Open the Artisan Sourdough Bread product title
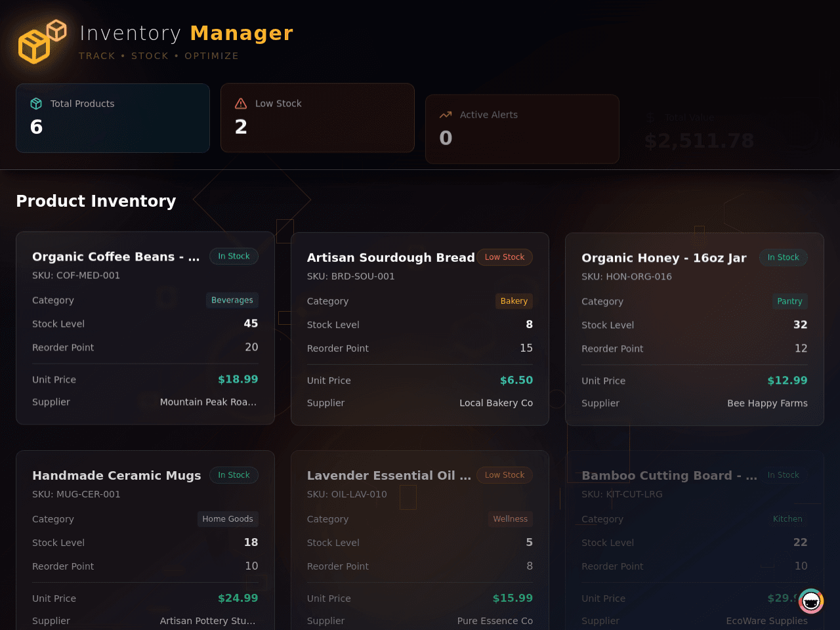840x630 pixels. (x=390, y=258)
